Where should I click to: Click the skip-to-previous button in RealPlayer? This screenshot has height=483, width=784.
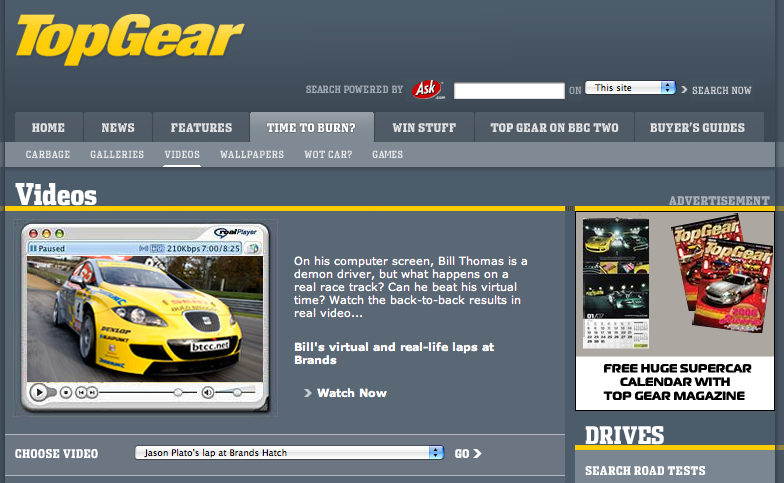tap(80, 393)
